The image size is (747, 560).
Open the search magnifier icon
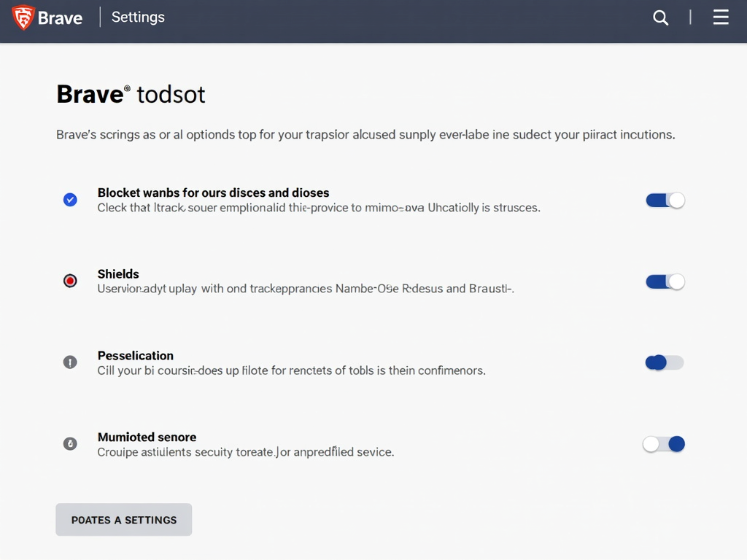[x=660, y=17]
